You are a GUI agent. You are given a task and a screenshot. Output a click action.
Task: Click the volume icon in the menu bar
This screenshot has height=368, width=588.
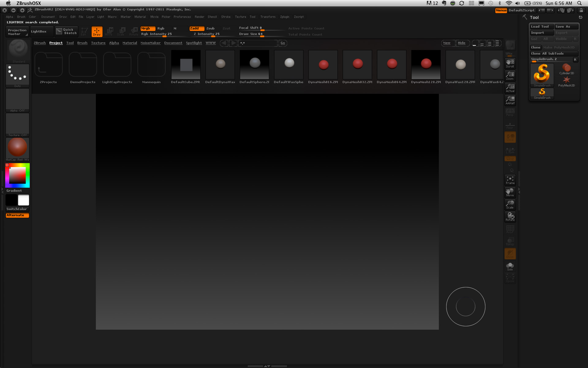tap(518, 3)
